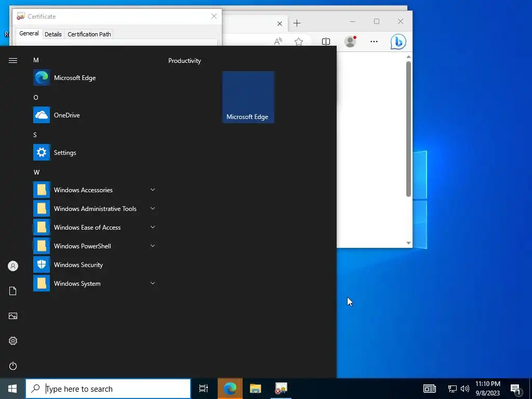Open Microsoft Edge from the app list
This screenshot has height=399, width=532.
click(95, 78)
